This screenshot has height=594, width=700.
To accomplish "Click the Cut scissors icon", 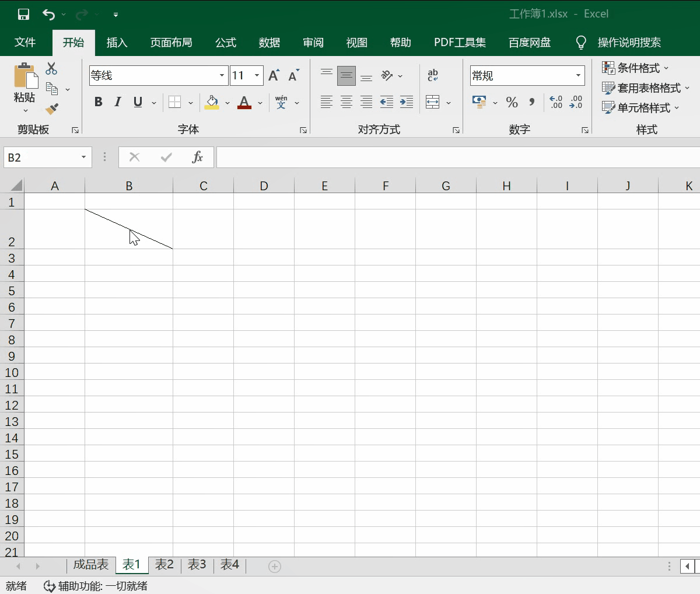I will 51,68.
